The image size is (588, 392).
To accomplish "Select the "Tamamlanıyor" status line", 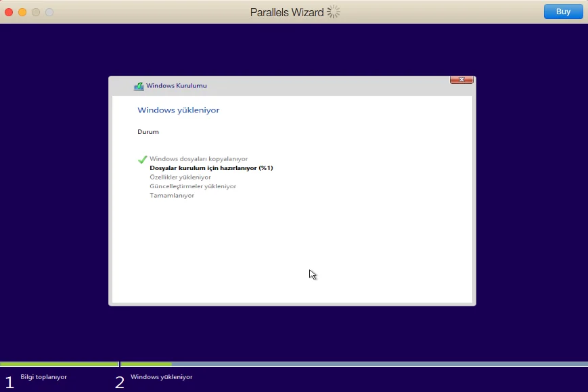I will click(172, 196).
